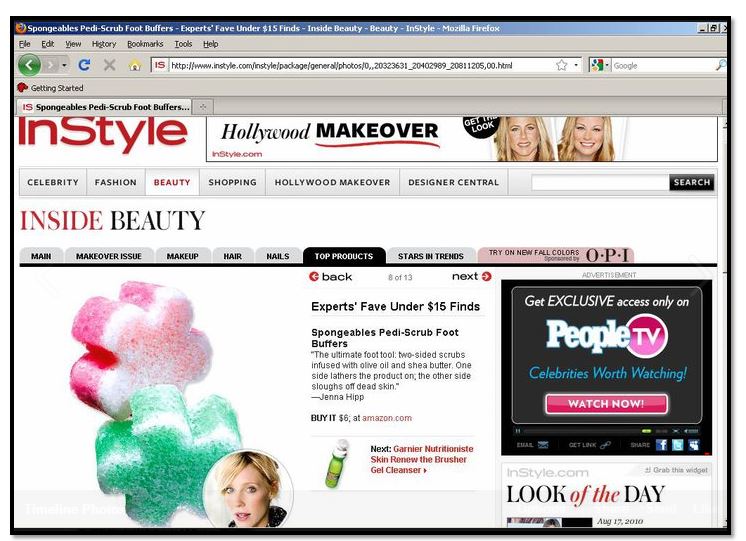Open the Garnier Nutritioniste Gel Cleanser link
Screen dimensions: 746x541
click(x=422, y=459)
